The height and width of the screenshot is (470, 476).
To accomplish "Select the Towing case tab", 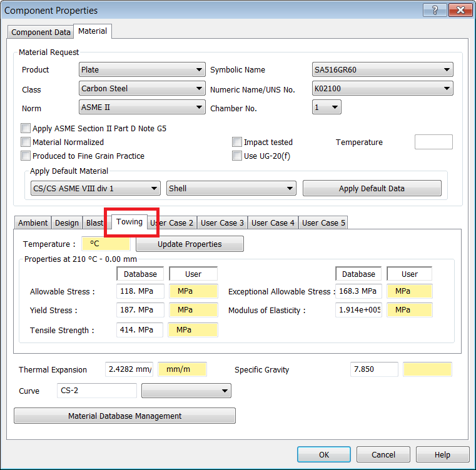I will click(129, 222).
